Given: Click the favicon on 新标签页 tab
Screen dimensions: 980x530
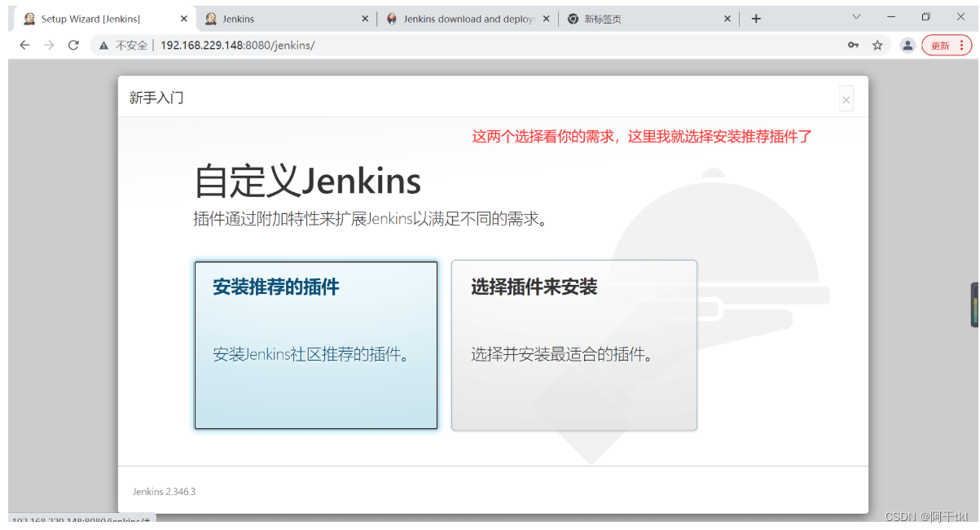Looking at the screenshot, I should [x=573, y=19].
